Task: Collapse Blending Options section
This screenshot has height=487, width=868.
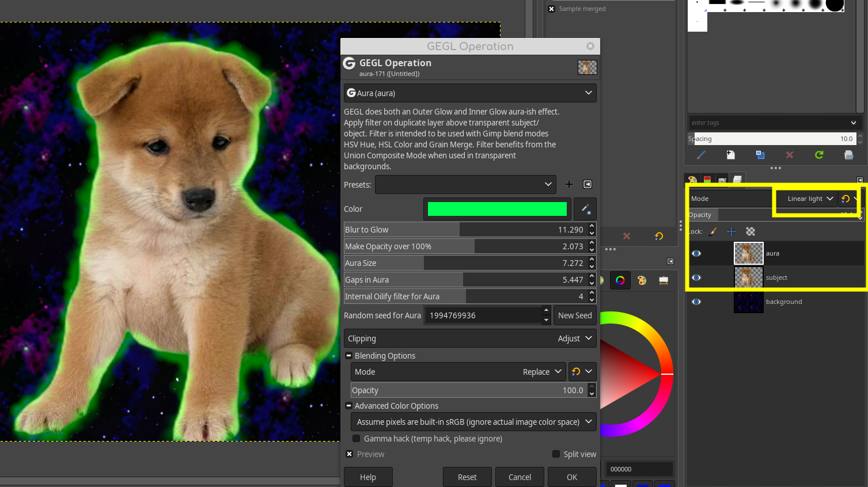Action: 348,356
